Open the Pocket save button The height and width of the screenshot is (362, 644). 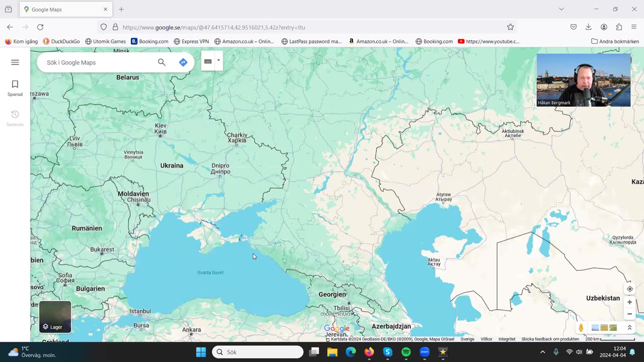574,27
